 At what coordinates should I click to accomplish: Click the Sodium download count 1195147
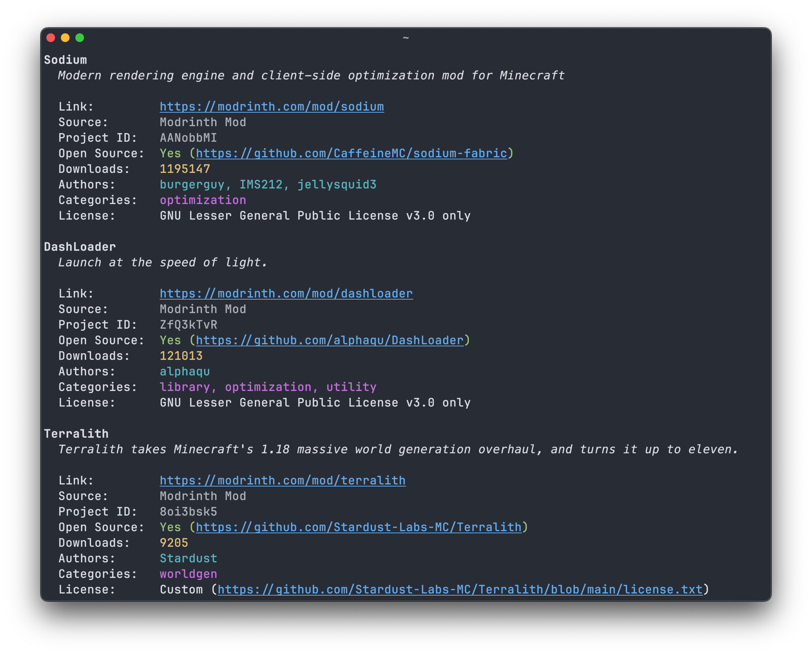pos(185,169)
